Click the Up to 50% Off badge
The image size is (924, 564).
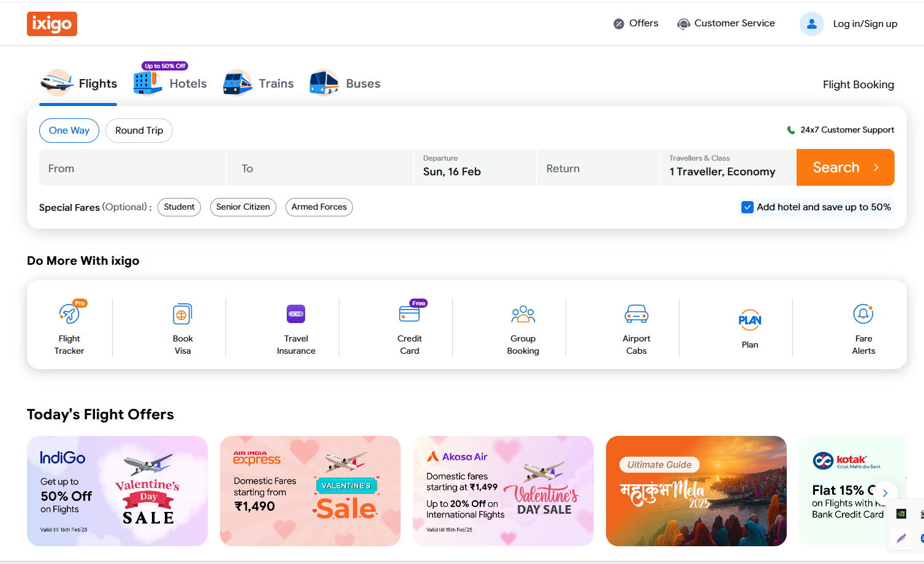(165, 66)
